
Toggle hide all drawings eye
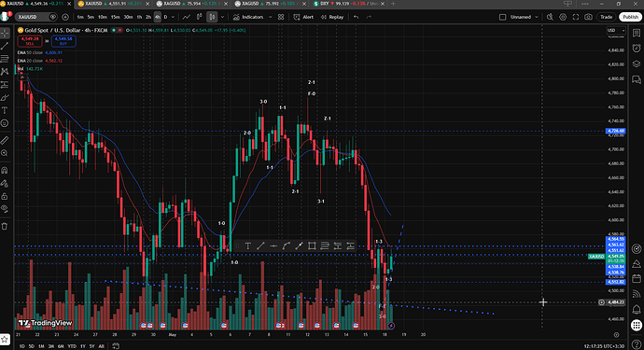pos(5,209)
